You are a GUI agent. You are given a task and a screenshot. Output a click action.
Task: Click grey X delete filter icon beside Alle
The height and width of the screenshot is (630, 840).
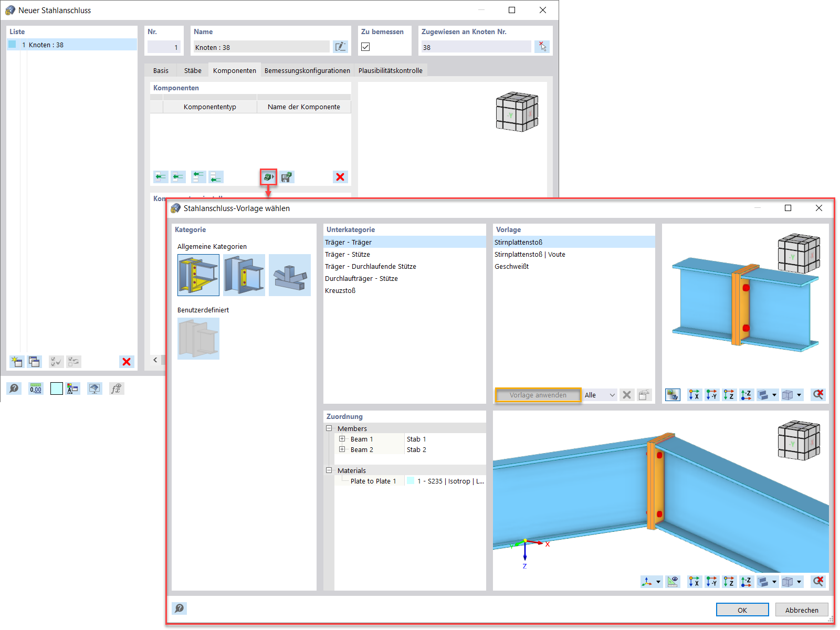click(627, 395)
